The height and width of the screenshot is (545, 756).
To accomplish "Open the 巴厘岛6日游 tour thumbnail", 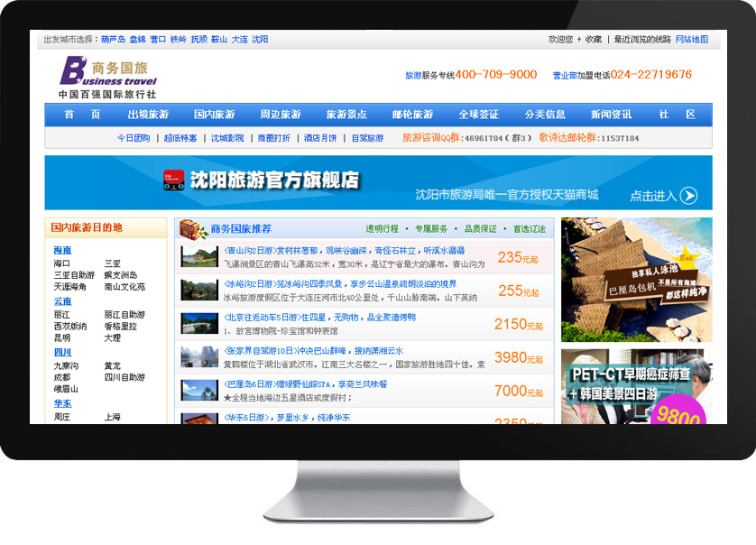I will (x=199, y=390).
